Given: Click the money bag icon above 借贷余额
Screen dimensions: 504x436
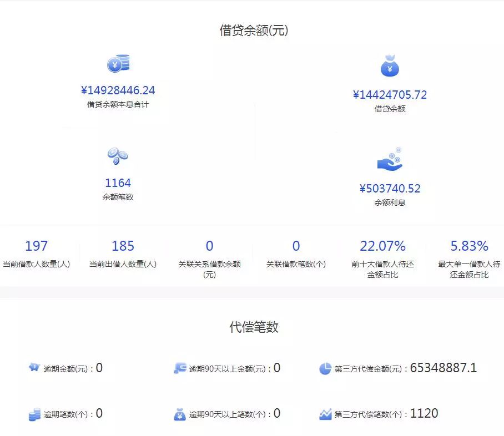Looking at the screenshot, I should click(390, 66).
